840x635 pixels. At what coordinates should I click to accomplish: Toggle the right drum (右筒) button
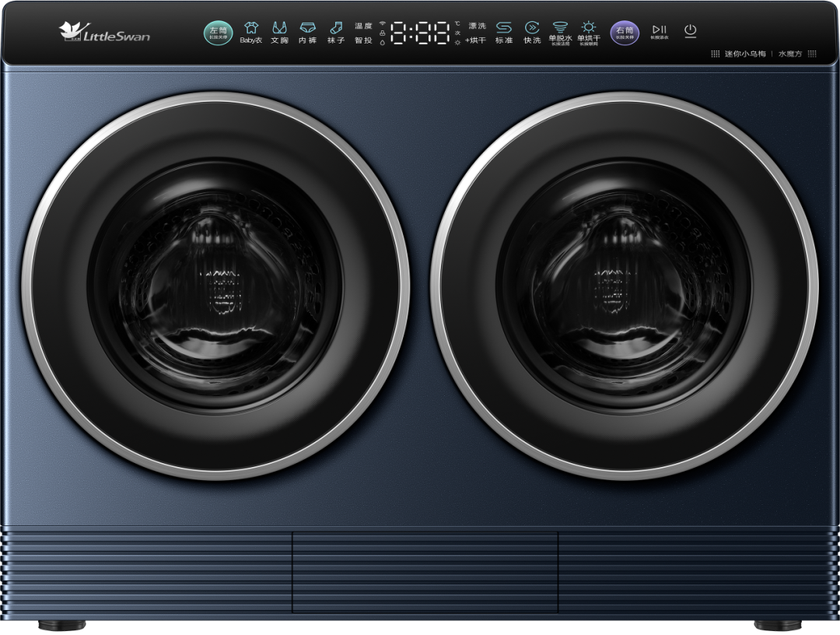pyautogui.click(x=624, y=33)
